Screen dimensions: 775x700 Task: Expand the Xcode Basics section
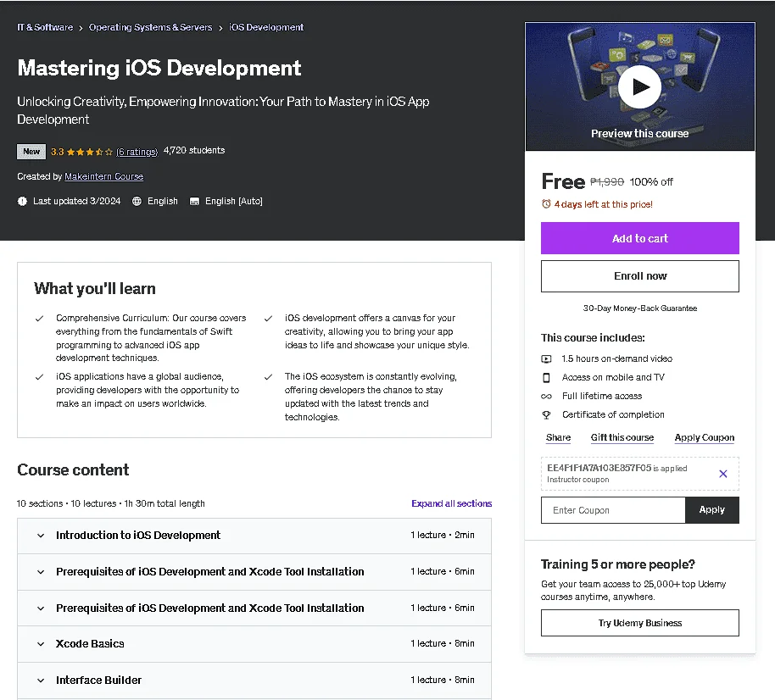click(254, 644)
